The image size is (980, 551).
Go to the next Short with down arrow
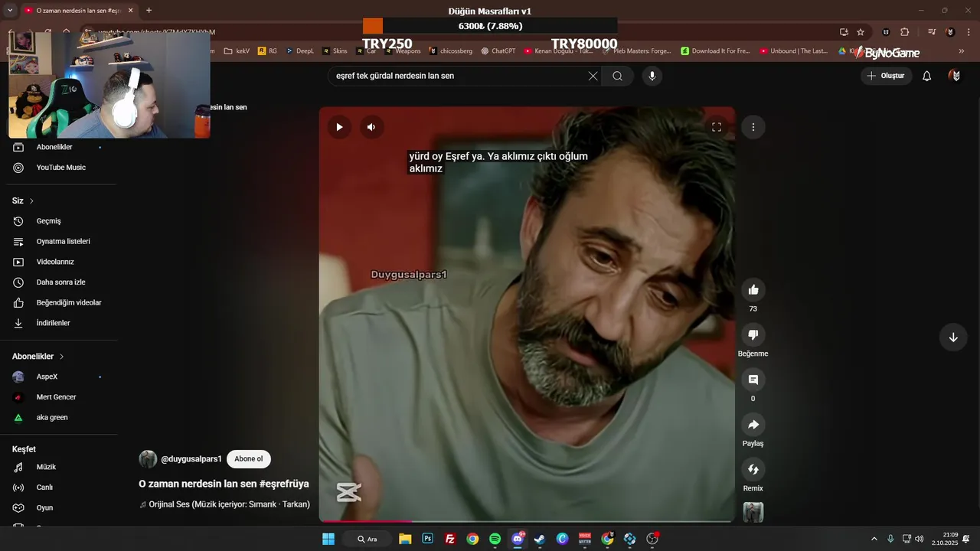click(953, 337)
